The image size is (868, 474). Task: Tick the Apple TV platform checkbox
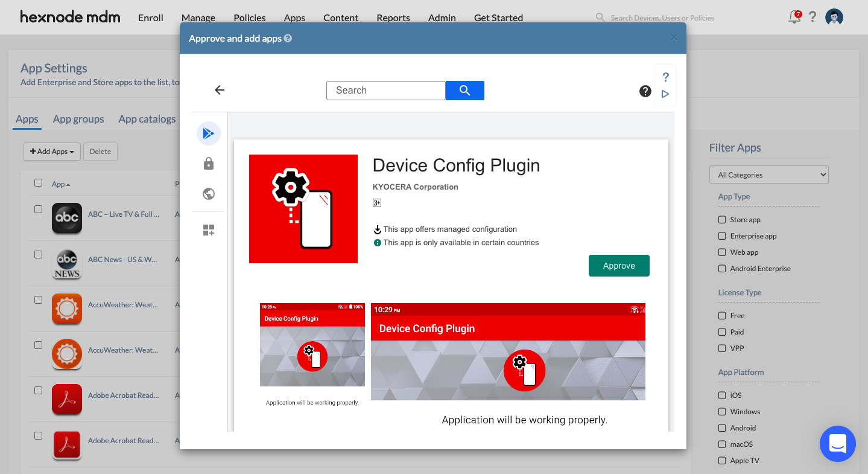722,460
